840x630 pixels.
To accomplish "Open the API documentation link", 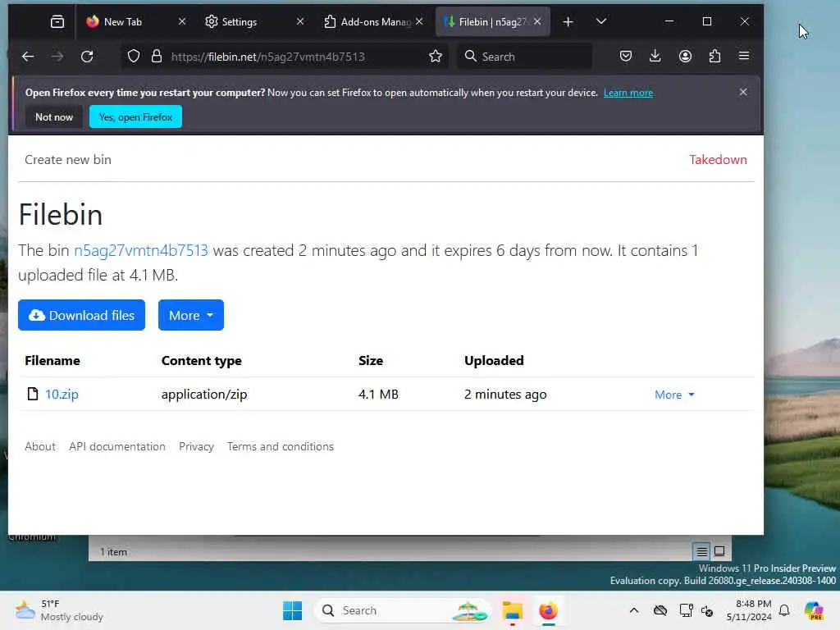I will pyautogui.click(x=117, y=446).
